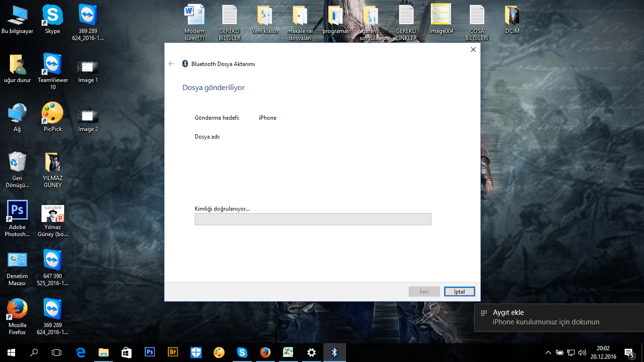Open the Windows Start menu
The image size is (644, 362).
[x=11, y=352]
